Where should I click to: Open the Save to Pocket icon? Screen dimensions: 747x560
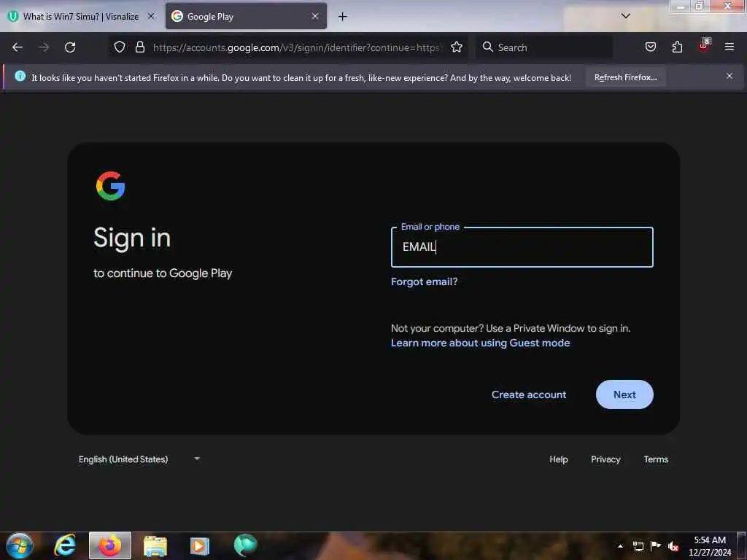coord(650,47)
